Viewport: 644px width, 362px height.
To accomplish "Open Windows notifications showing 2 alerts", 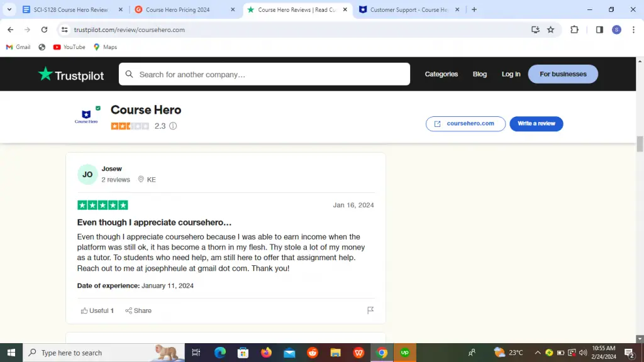I will (629, 353).
